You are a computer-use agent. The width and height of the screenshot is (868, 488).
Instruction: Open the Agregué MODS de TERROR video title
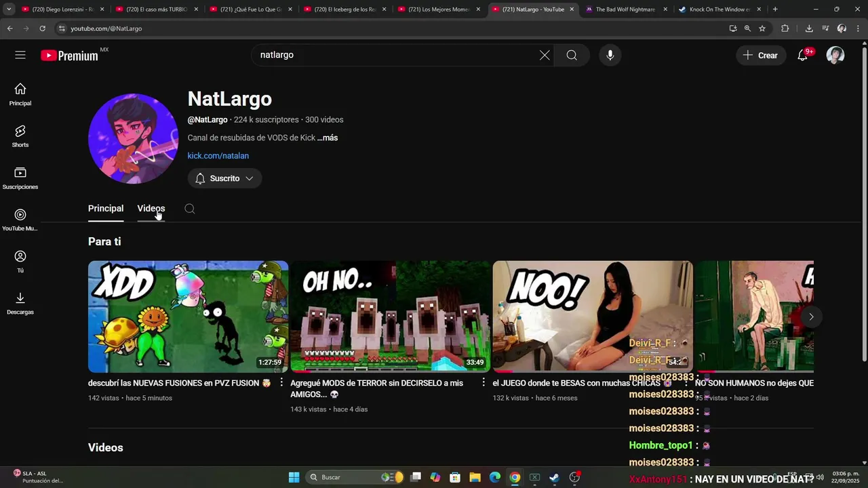tap(377, 388)
